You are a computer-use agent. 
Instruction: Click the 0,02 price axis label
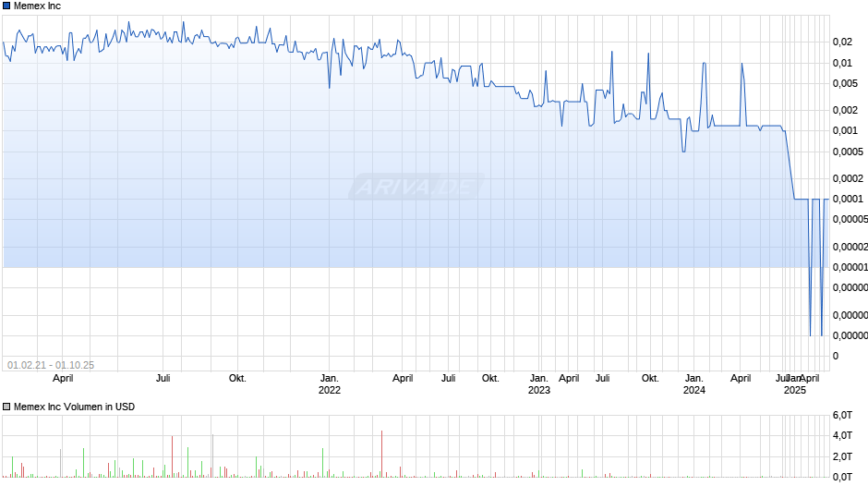[842, 43]
